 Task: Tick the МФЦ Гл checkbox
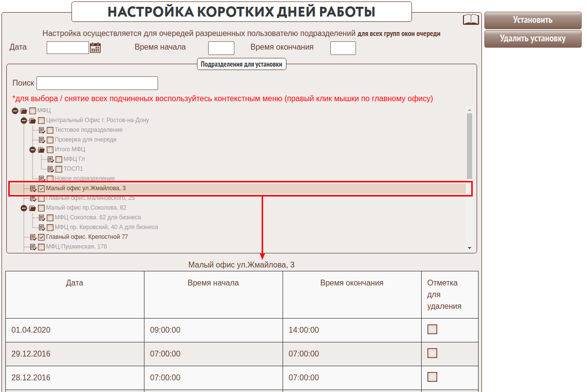coord(59,160)
